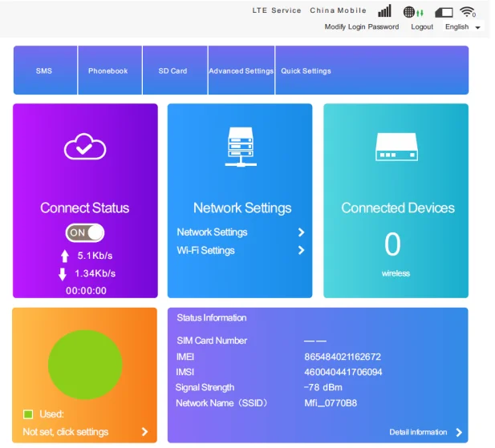The width and height of the screenshot is (495, 448).
Task: Expand Network Settings with chevron arrow
Action: point(301,232)
